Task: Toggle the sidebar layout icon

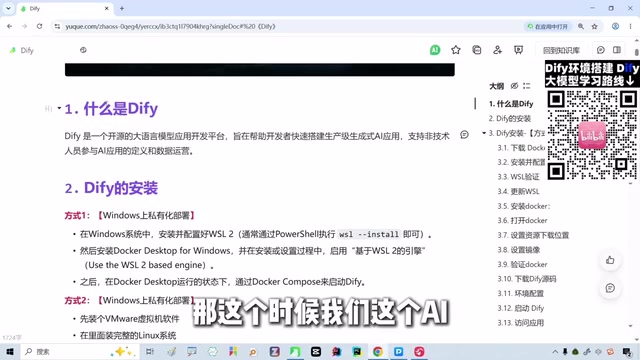Action: (x=617, y=50)
